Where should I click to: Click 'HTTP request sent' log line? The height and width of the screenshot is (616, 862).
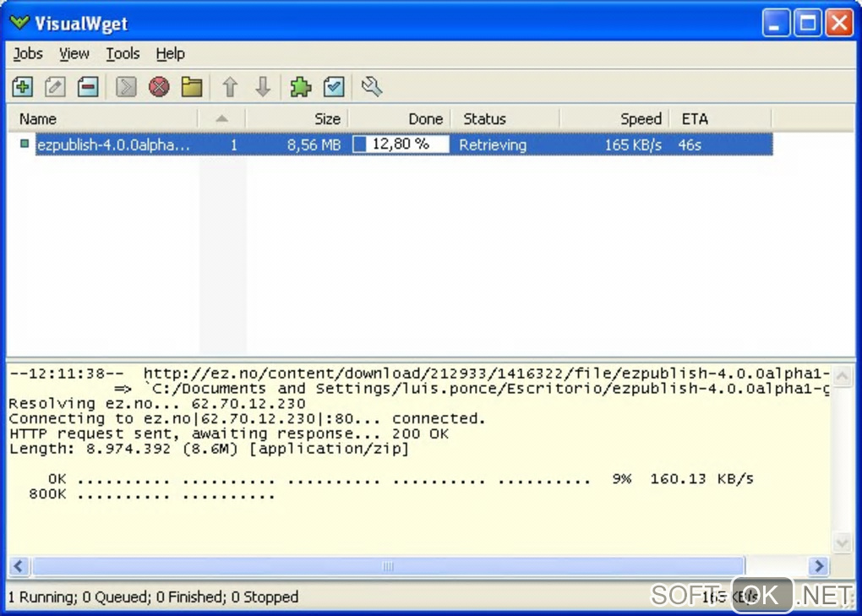[229, 434]
